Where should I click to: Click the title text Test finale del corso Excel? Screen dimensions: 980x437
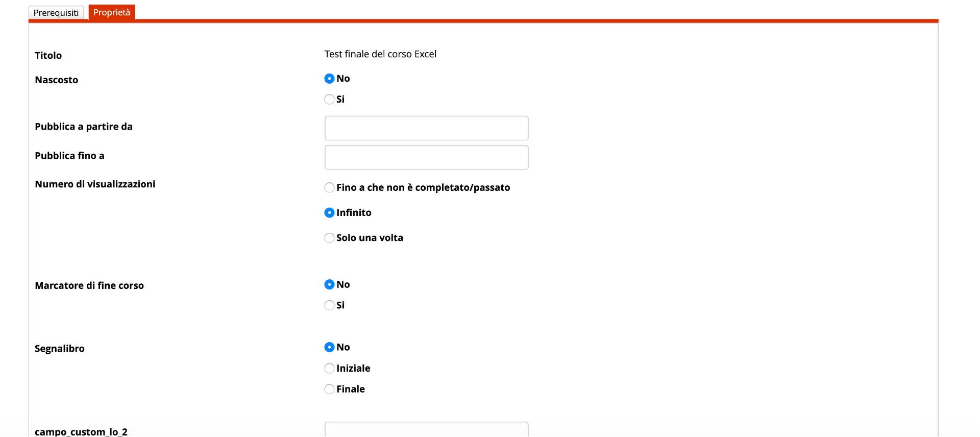(x=380, y=54)
